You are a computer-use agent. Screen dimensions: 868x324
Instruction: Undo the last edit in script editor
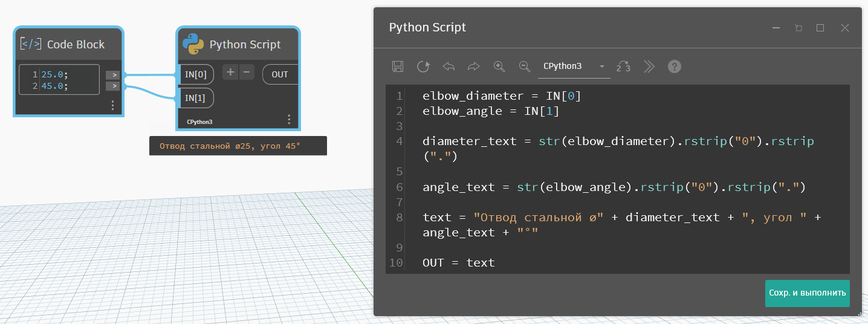point(449,66)
